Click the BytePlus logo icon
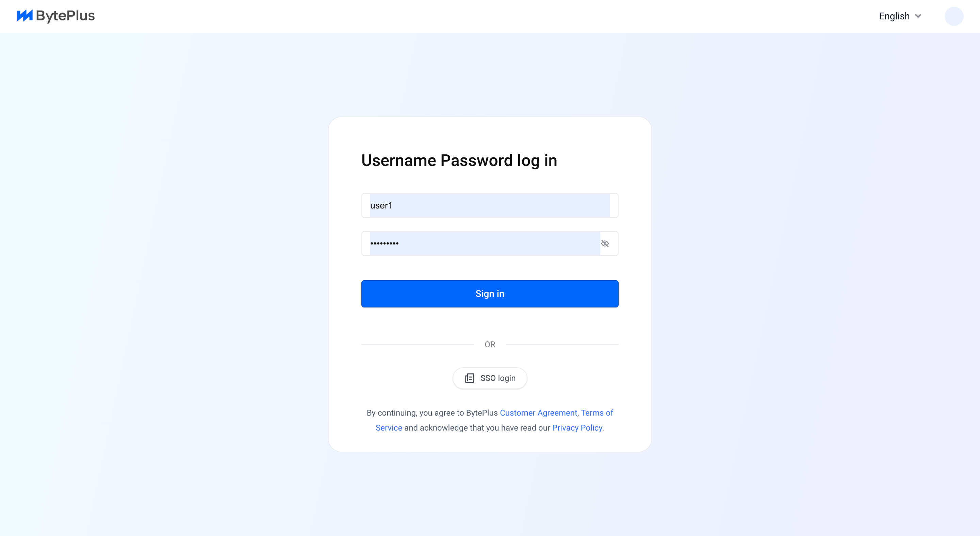Viewport: 980px width, 536px height. point(25,16)
